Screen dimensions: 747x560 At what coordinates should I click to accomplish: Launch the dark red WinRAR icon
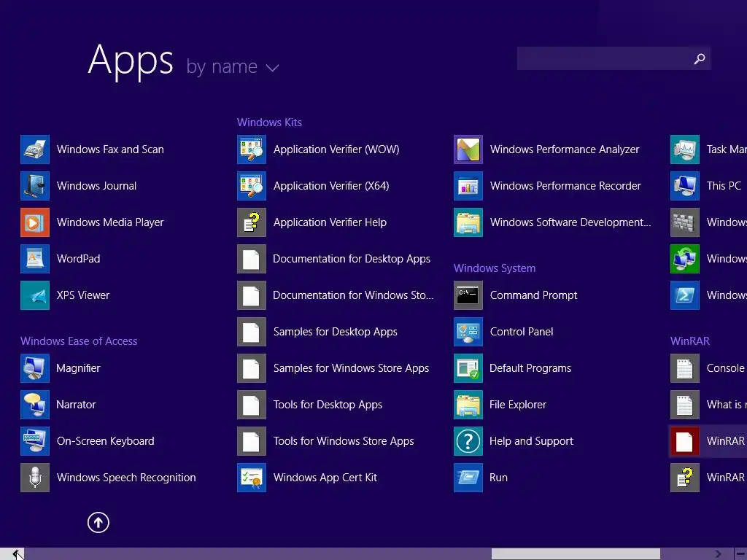pos(685,441)
